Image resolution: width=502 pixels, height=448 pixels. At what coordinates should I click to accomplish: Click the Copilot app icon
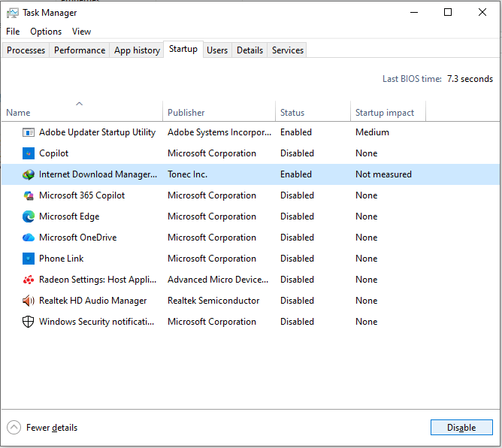[x=29, y=153]
